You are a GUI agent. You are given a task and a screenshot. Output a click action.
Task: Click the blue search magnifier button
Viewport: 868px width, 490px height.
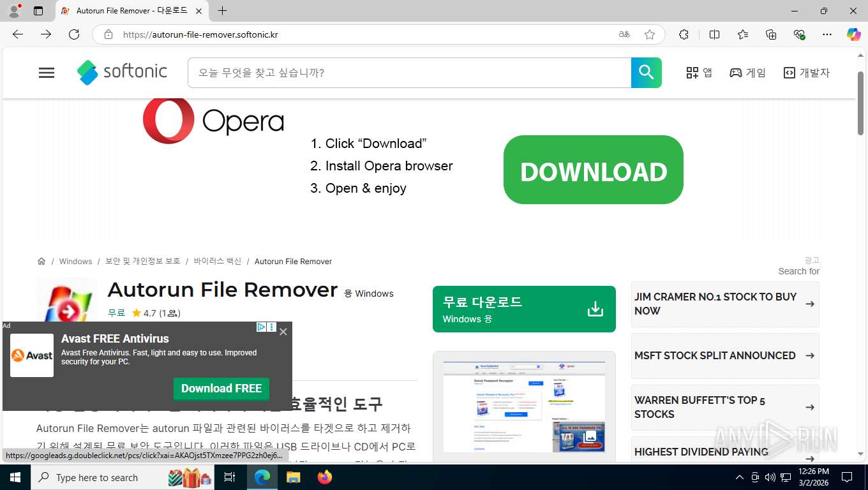(647, 73)
